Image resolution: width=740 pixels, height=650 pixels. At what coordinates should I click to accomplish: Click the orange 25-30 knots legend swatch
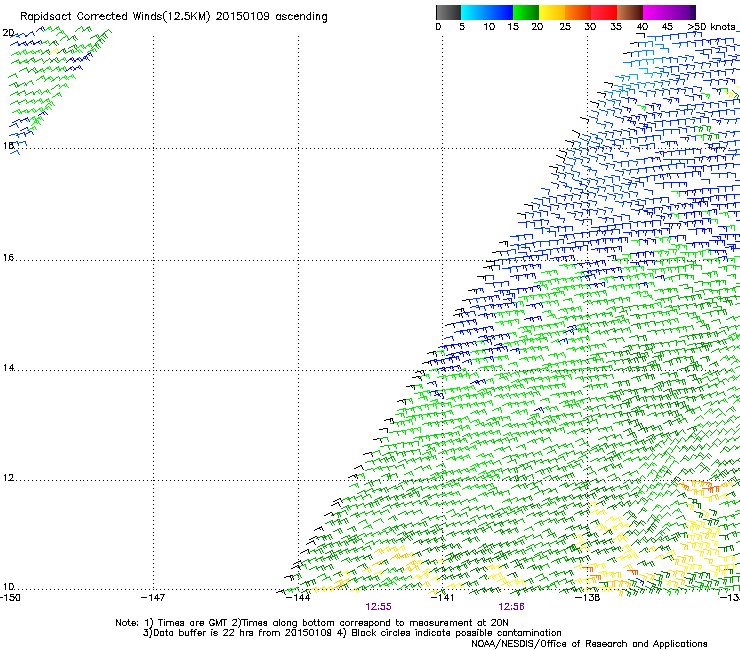pos(578,12)
